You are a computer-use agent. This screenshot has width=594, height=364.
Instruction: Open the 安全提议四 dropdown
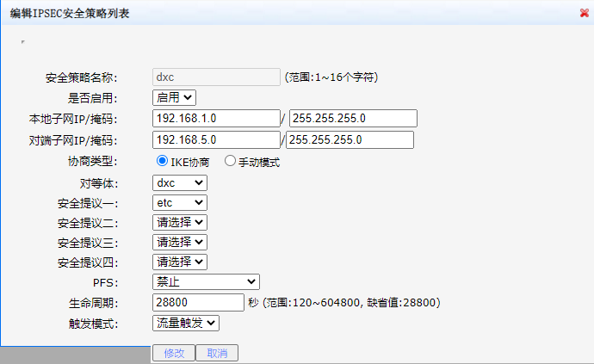tap(180, 262)
